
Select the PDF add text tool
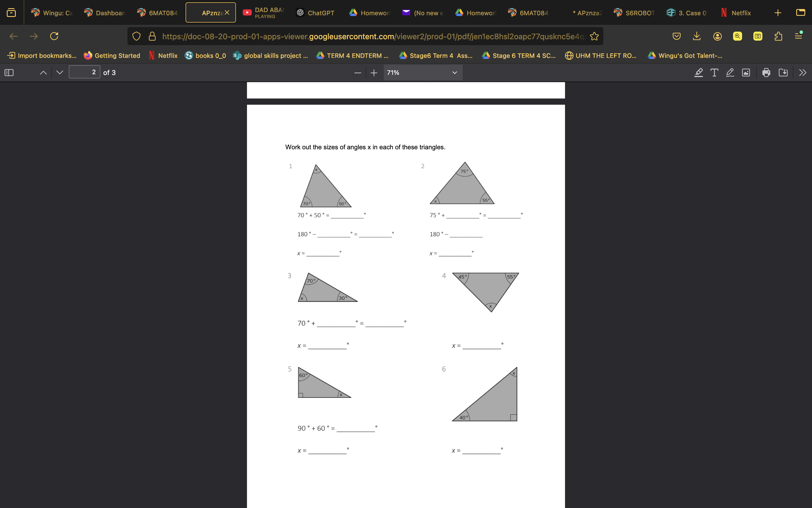click(714, 73)
